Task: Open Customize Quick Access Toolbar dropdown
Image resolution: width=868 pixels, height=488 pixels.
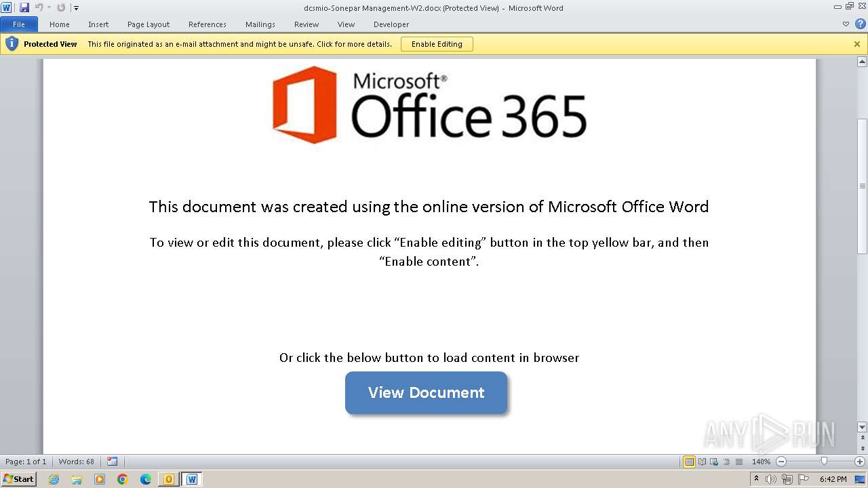Action: click(76, 8)
